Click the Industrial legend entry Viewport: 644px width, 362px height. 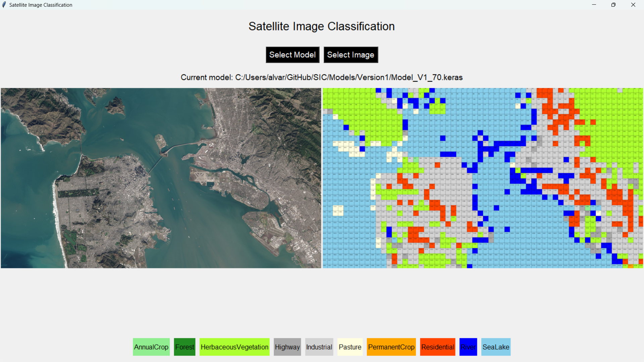coord(319,347)
